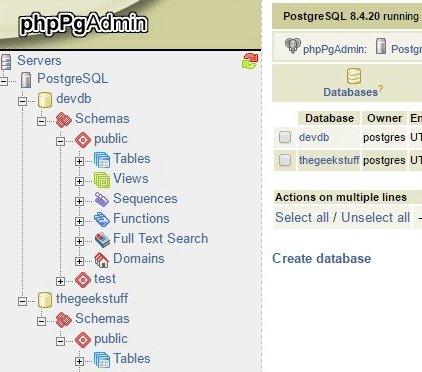Click the PostgreSQL server icon in tree
Image resolution: width=422 pixels, height=372 pixels.
[26, 80]
